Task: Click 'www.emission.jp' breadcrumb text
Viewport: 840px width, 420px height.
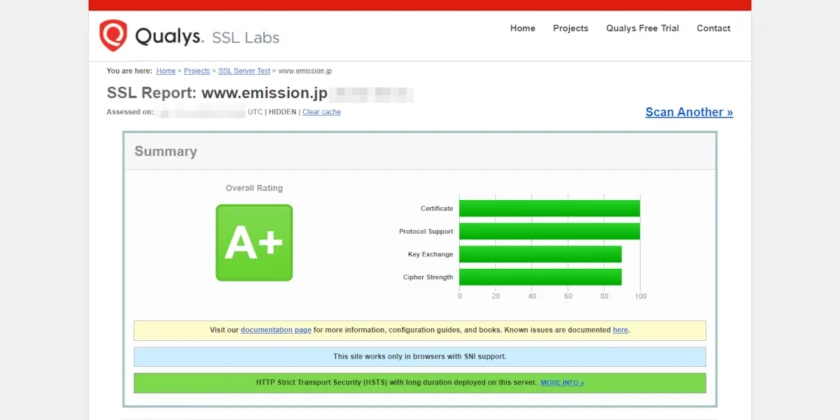Action: pyautogui.click(x=305, y=71)
